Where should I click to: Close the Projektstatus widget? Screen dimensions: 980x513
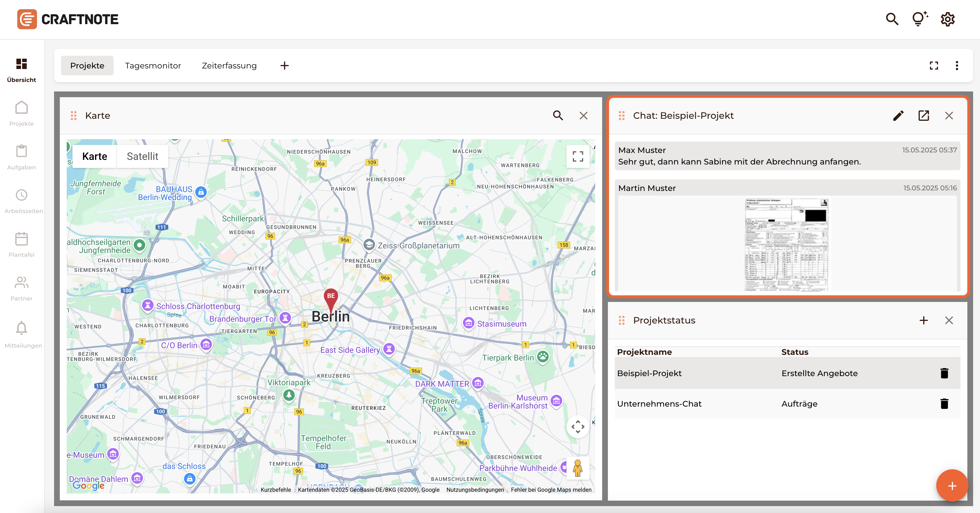pyautogui.click(x=949, y=320)
